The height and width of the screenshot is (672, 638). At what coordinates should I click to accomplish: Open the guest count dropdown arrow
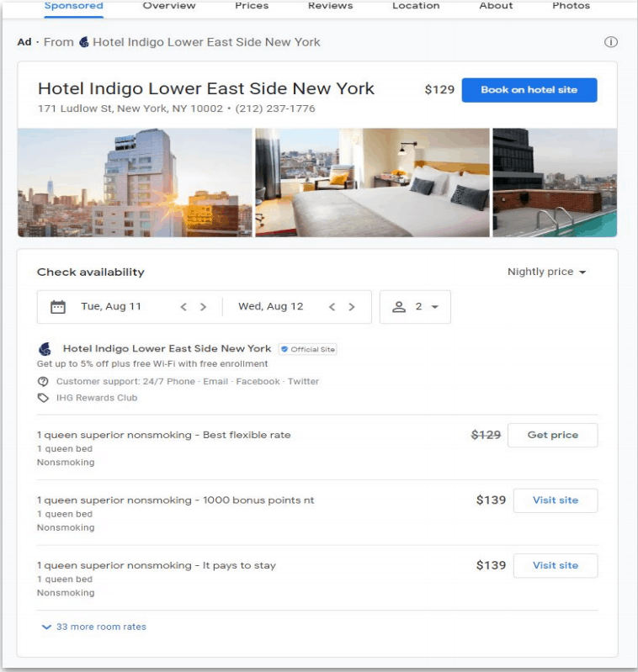435,307
